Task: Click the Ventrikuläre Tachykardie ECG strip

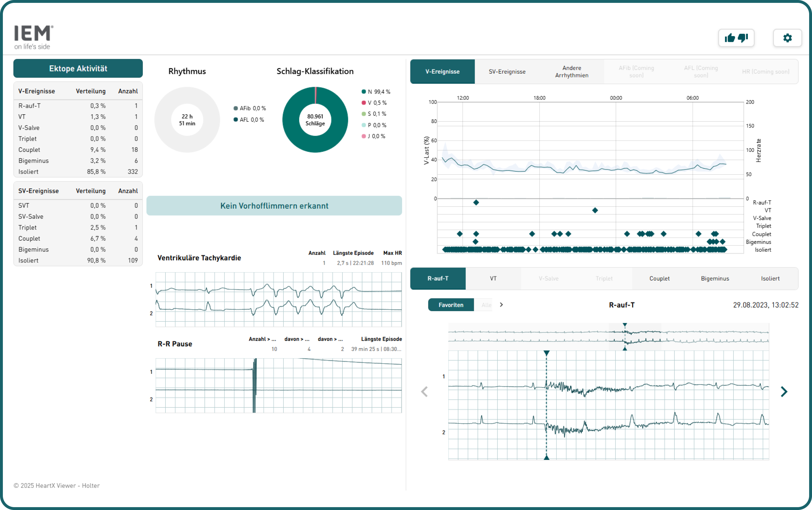Action: pyautogui.click(x=278, y=299)
